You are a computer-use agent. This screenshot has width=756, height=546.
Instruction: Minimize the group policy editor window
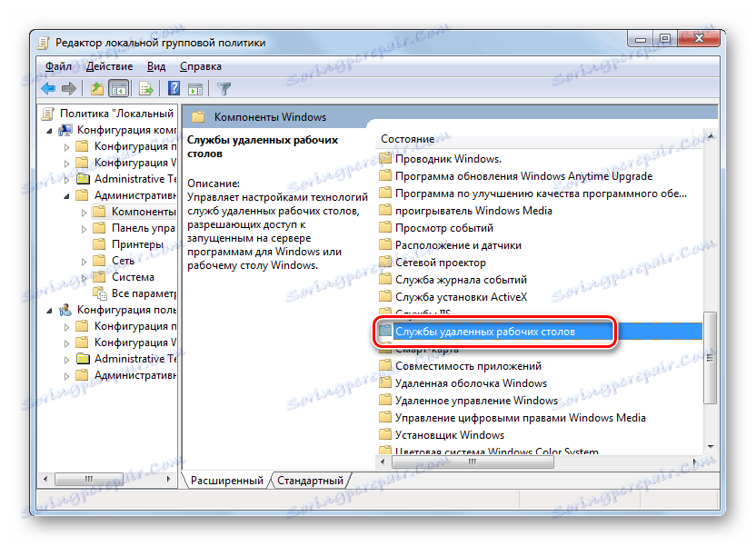(641, 38)
